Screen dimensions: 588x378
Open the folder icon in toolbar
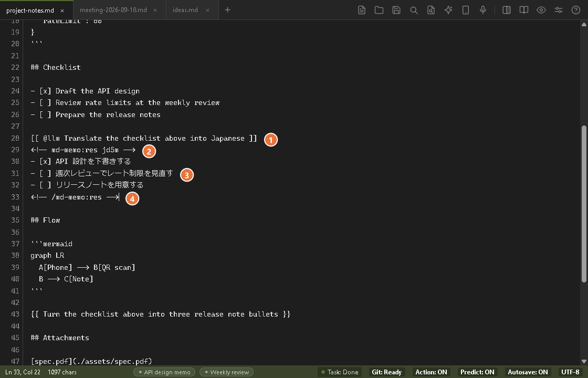pyautogui.click(x=379, y=10)
